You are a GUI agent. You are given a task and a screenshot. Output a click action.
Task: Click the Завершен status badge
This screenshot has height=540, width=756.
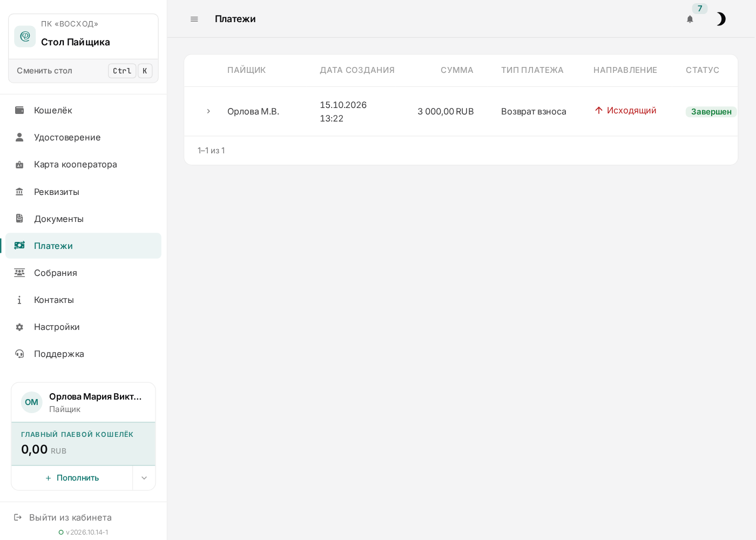[x=711, y=112]
